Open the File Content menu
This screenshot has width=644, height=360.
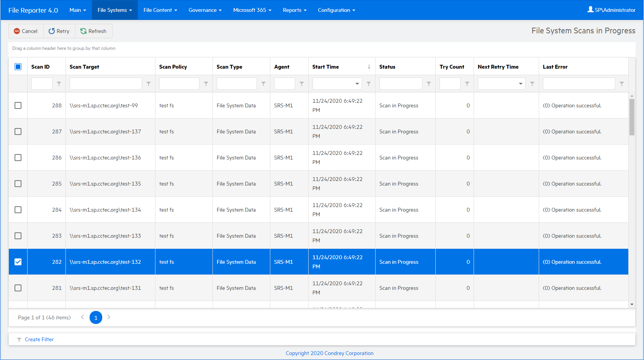click(160, 10)
